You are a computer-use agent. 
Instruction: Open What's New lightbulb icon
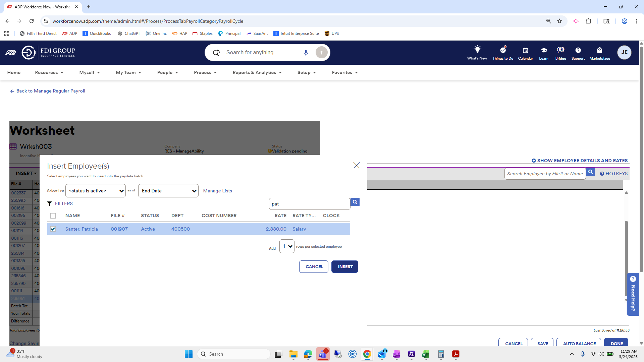pos(477,50)
